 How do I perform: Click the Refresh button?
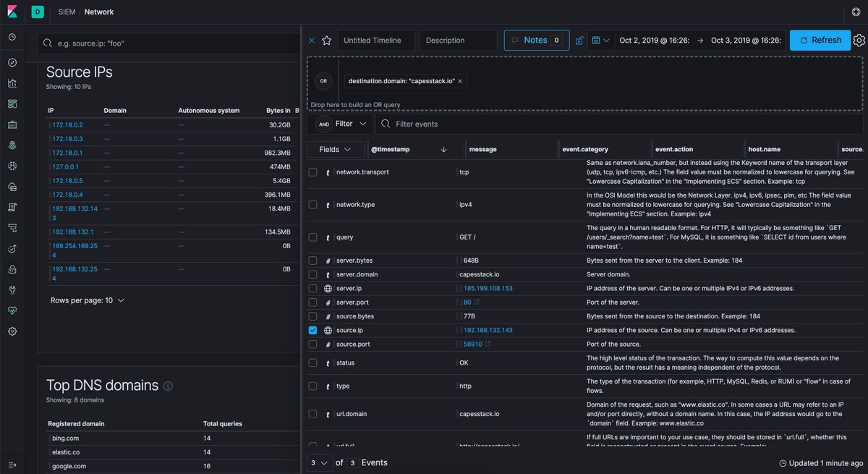tap(820, 41)
